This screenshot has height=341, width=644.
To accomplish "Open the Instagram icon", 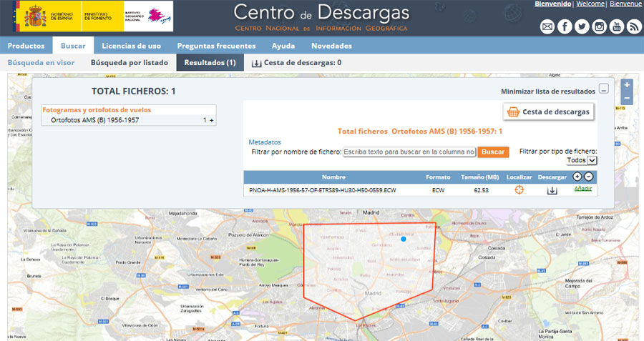I will (x=599, y=26).
